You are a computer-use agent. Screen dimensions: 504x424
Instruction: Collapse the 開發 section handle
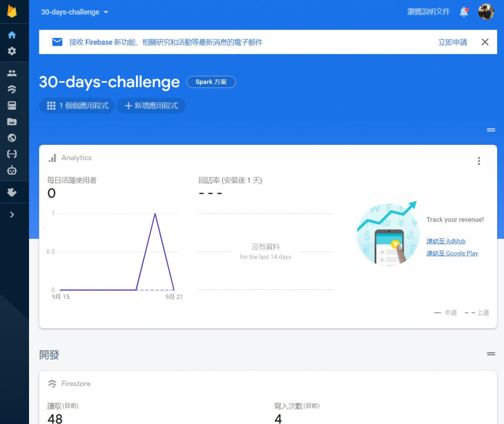coord(491,354)
